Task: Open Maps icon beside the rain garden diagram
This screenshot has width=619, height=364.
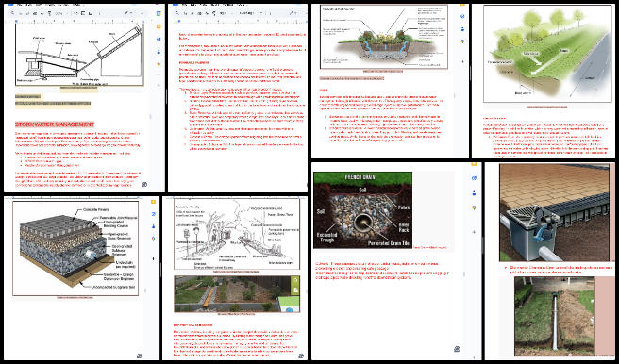Action: point(462,41)
